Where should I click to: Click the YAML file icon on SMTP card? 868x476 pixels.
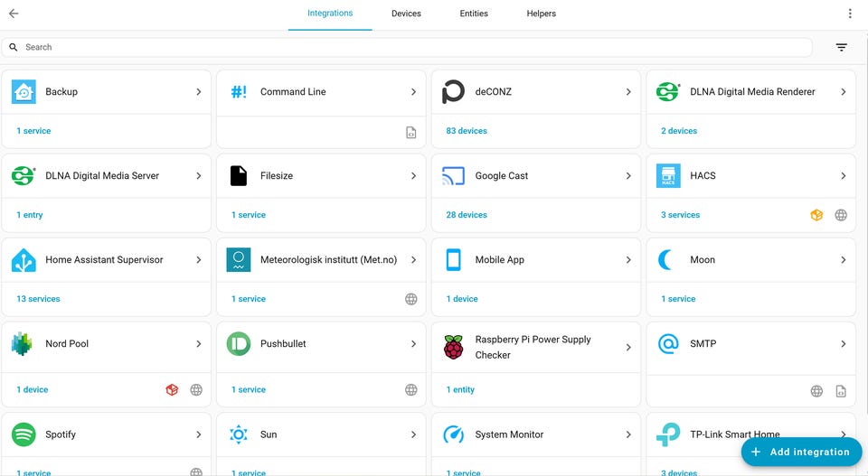click(x=841, y=391)
